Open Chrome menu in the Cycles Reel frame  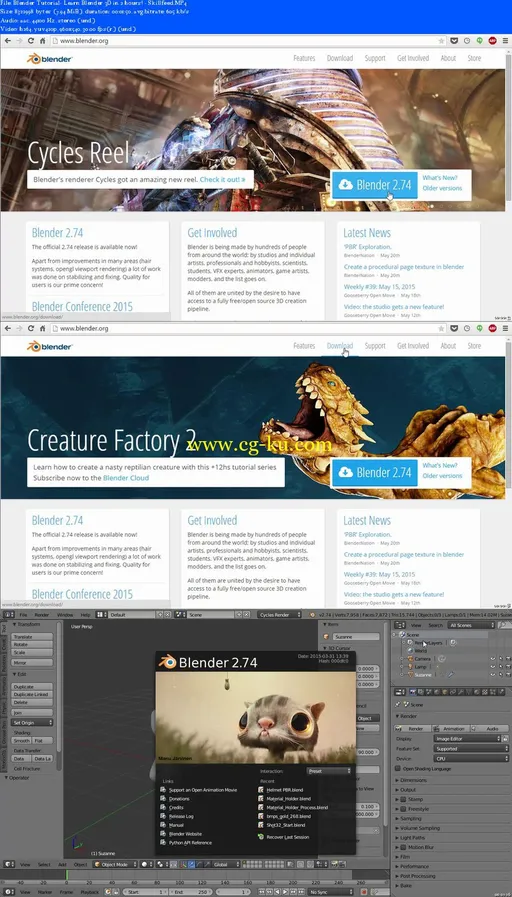pyautogui.click(x=505, y=41)
